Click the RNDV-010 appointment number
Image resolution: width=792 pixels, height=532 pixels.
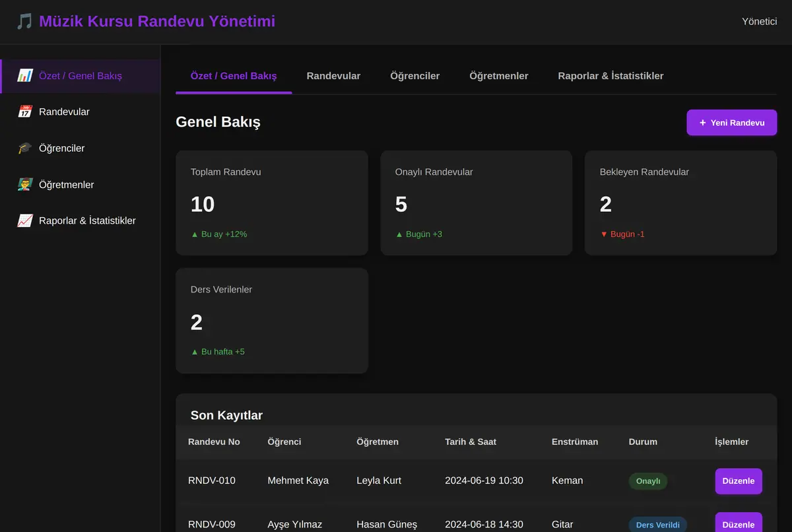click(212, 481)
